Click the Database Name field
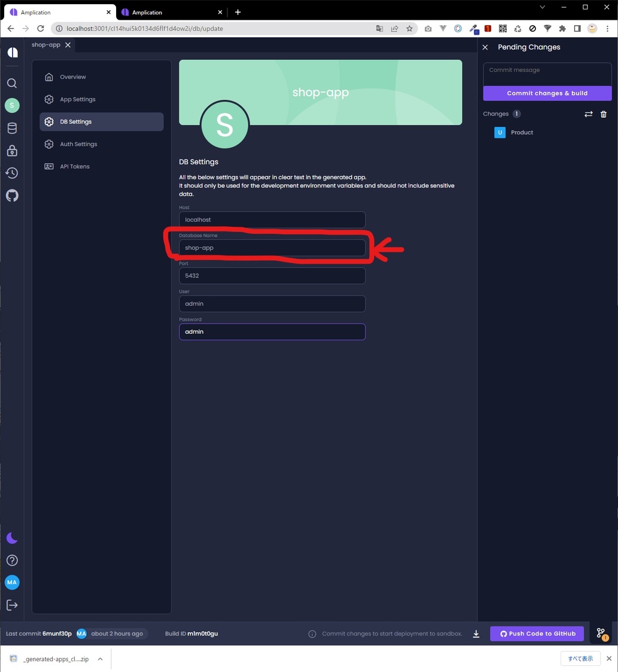This screenshot has height=672, width=618. coord(272,248)
